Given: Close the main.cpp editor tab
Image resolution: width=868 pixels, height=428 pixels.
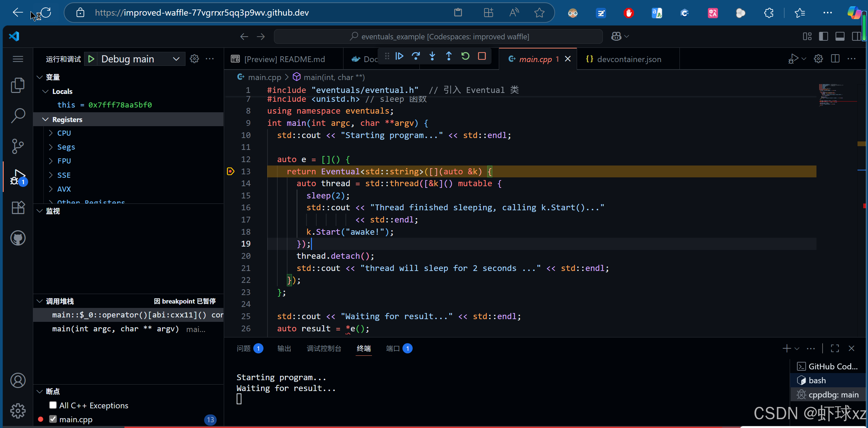Looking at the screenshot, I should (568, 59).
